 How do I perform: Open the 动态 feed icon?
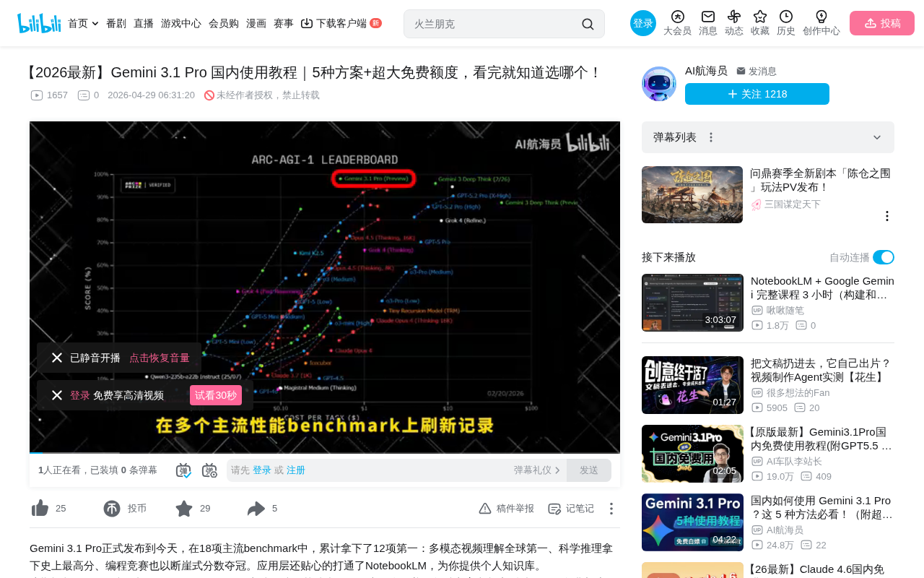(734, 23)
